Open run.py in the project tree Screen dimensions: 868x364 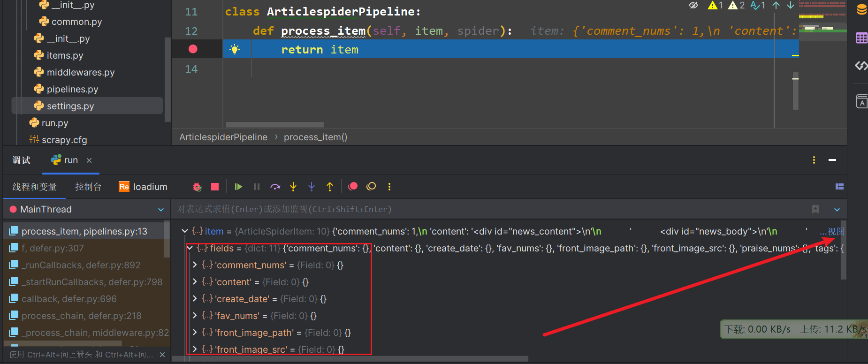click(x=49, y=123)
